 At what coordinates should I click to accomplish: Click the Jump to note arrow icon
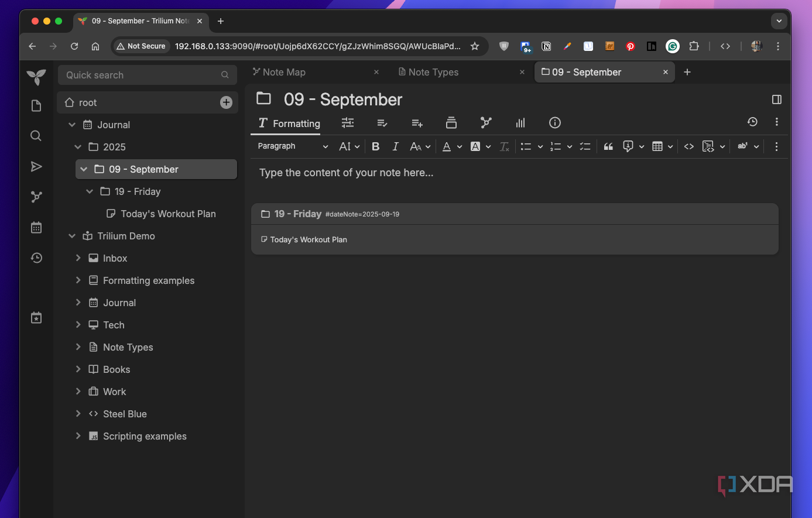tap(36, 167)
